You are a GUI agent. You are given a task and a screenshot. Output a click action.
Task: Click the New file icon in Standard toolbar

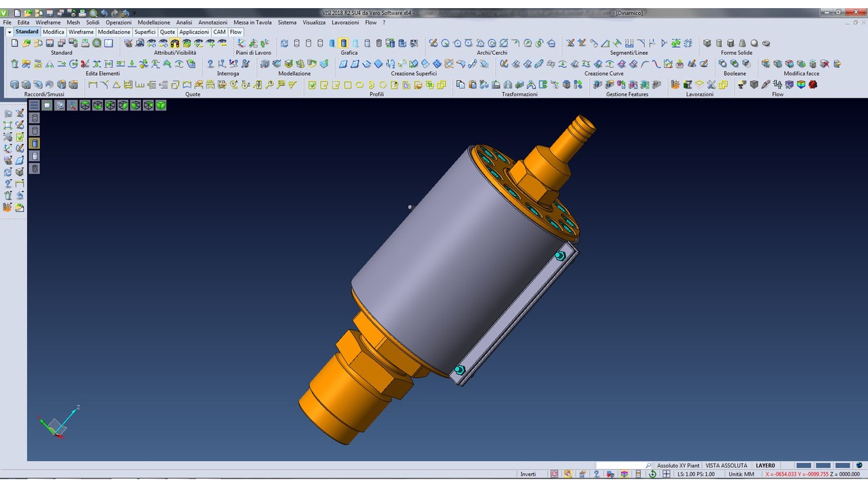tap(15, 43)
